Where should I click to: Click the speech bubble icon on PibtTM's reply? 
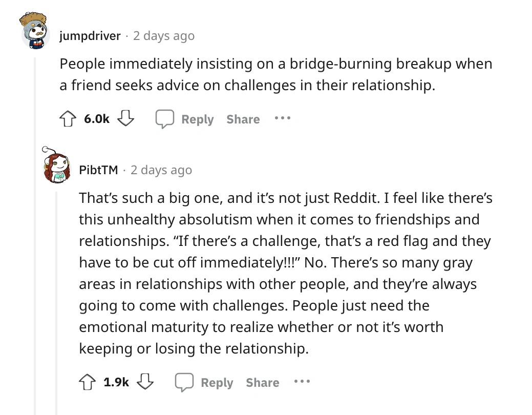pos(184,382)
